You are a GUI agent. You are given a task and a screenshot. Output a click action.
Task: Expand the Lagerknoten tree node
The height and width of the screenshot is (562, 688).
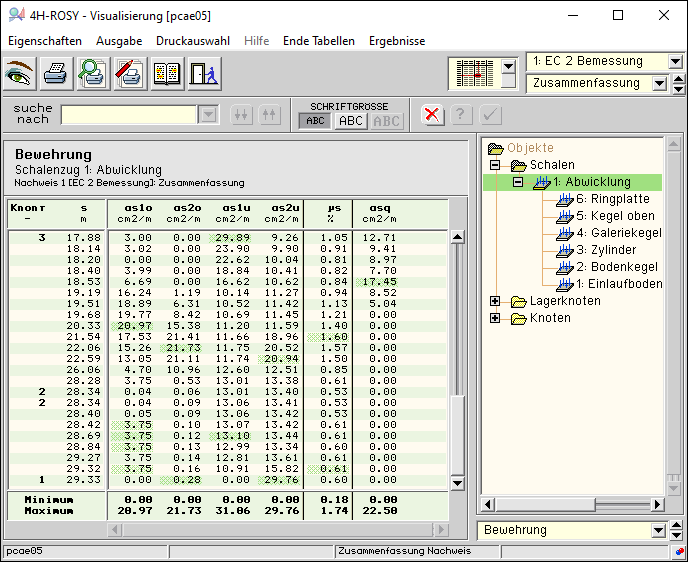tap(495, 301)
